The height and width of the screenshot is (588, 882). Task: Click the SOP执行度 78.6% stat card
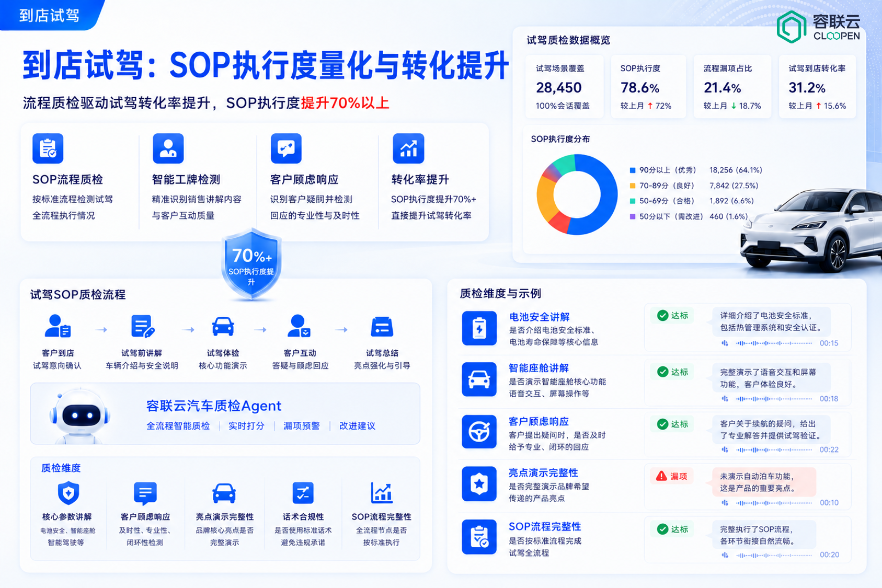pos(648,87)
